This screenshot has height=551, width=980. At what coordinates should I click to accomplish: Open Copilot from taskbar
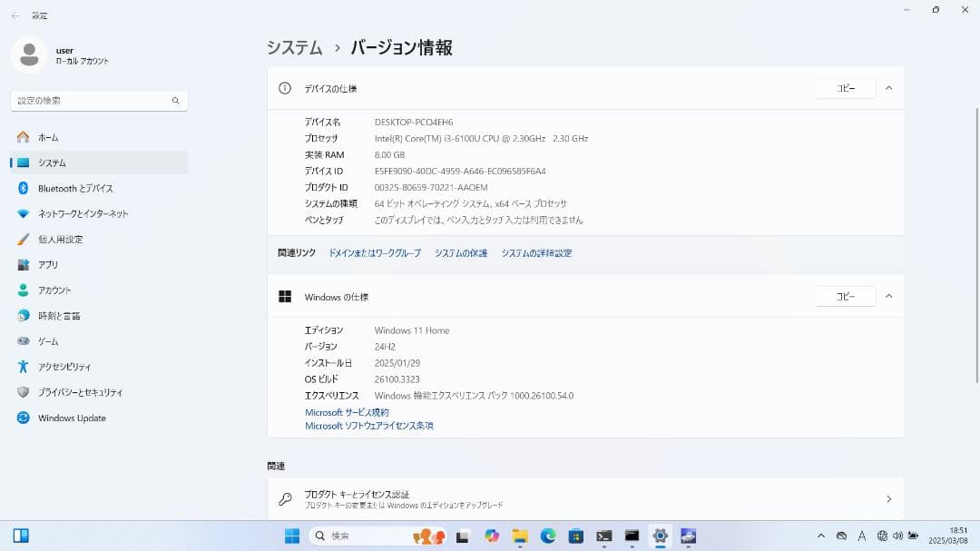(x=493, y=536)
